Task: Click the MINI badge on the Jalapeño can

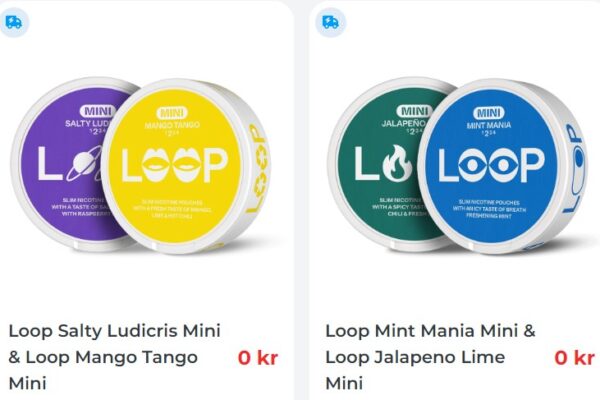Action: tap(414, 111)
